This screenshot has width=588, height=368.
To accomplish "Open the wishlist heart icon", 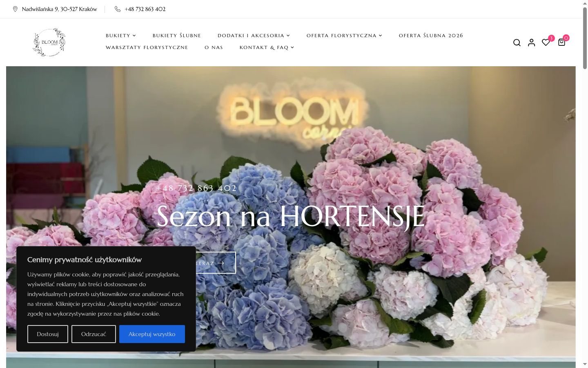I will (546, 43).
